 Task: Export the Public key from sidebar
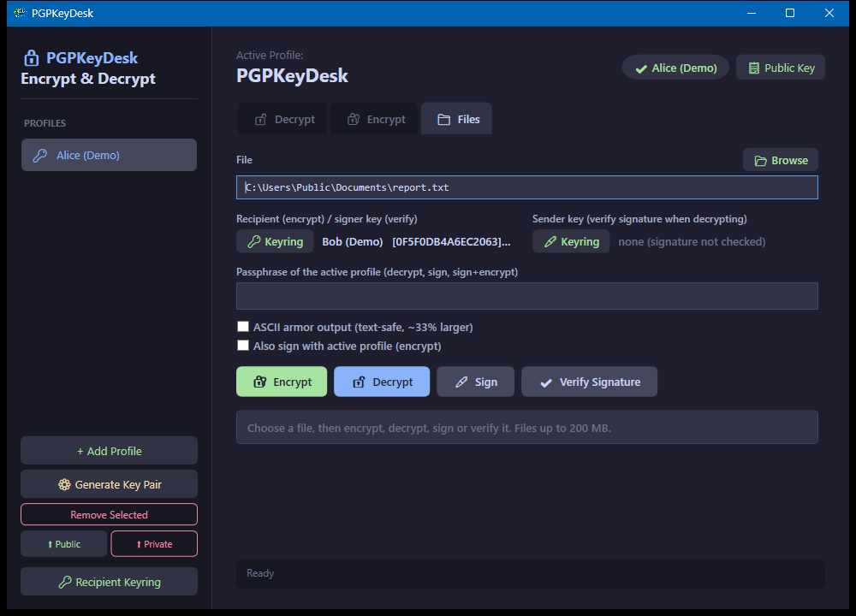coord(64,544)
